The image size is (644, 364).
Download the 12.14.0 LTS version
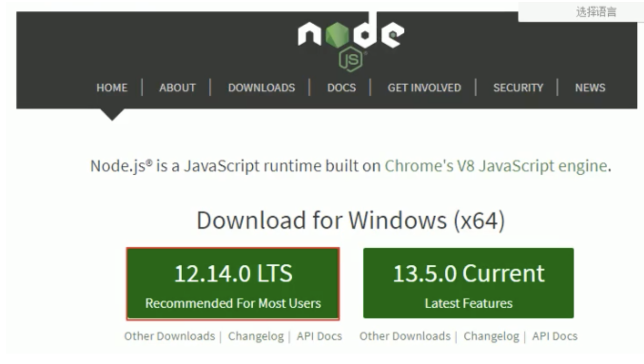(233, 284)
